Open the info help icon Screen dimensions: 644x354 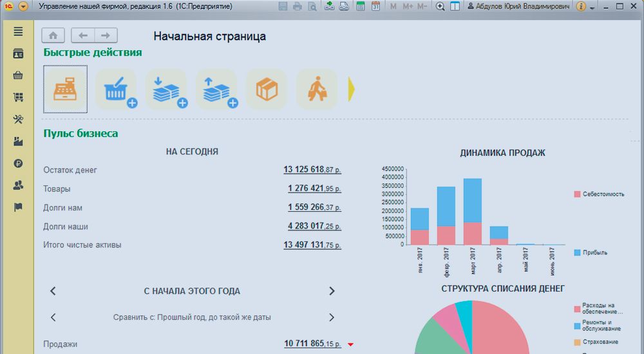581,6
